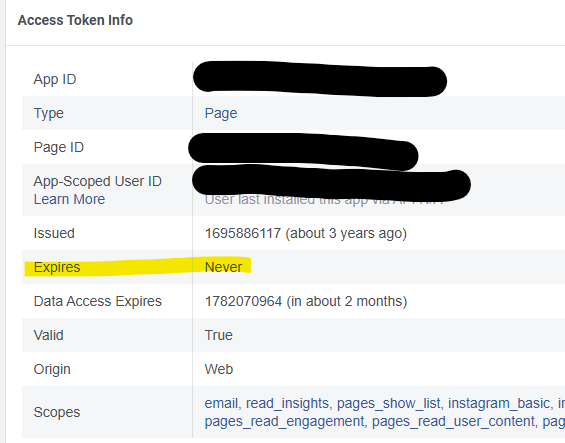The image size is (565, 443).
Task: Select the 1782070964 data access value
Action: point(243,301)
